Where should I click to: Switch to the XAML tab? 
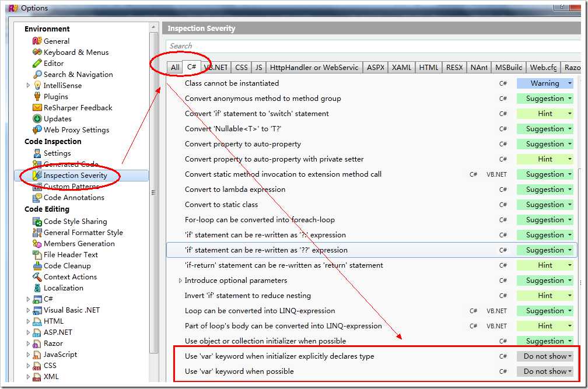click(x=401, y=68)
